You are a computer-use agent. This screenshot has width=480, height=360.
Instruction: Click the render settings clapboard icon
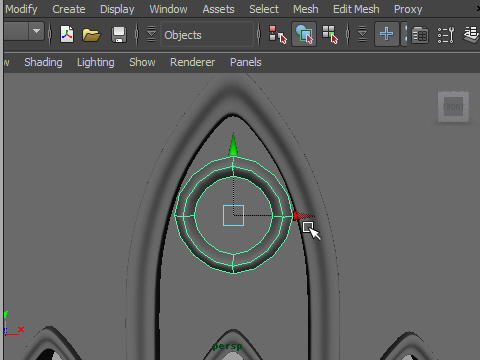pyautogui.click(x=420, y=35)
